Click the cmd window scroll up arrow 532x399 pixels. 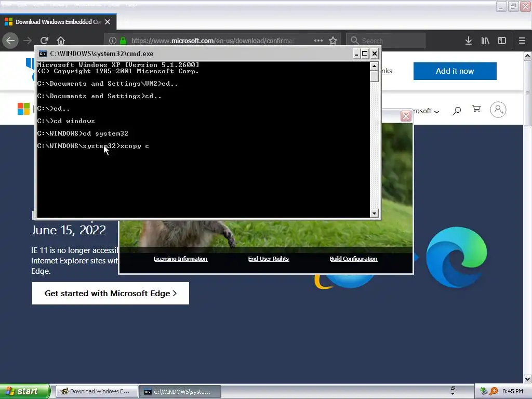374,66
